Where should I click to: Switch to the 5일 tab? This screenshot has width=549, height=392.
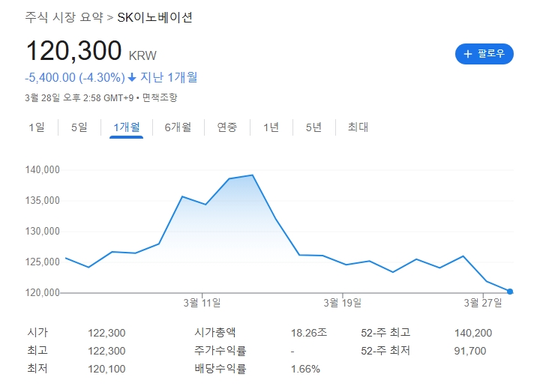pyautogui.click(x=79, y=127)
